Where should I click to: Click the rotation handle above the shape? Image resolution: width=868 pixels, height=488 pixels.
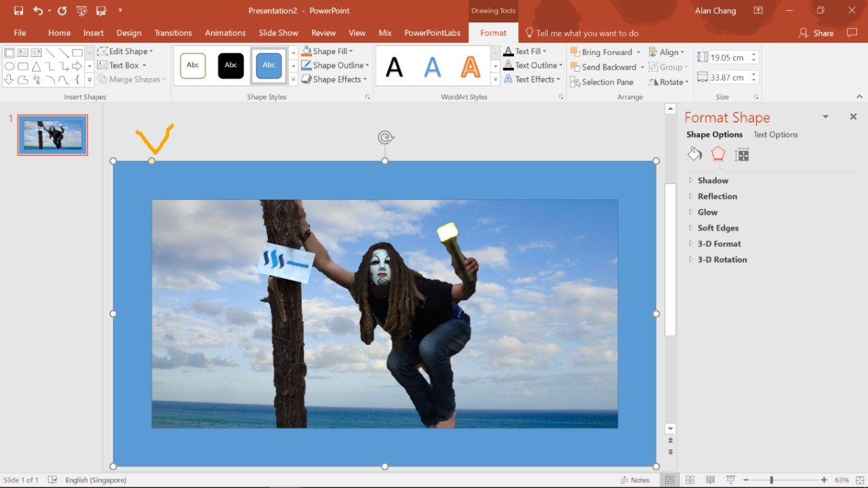click(x=385, y=138)
